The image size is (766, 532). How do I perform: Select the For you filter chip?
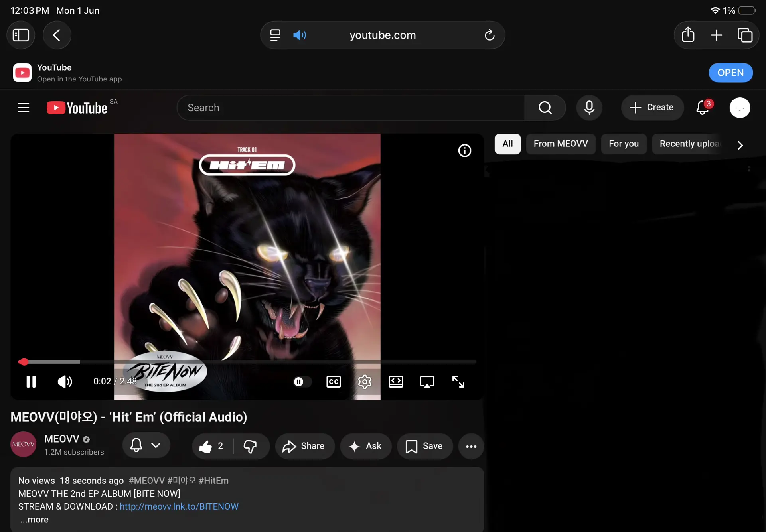coord(624,144)
